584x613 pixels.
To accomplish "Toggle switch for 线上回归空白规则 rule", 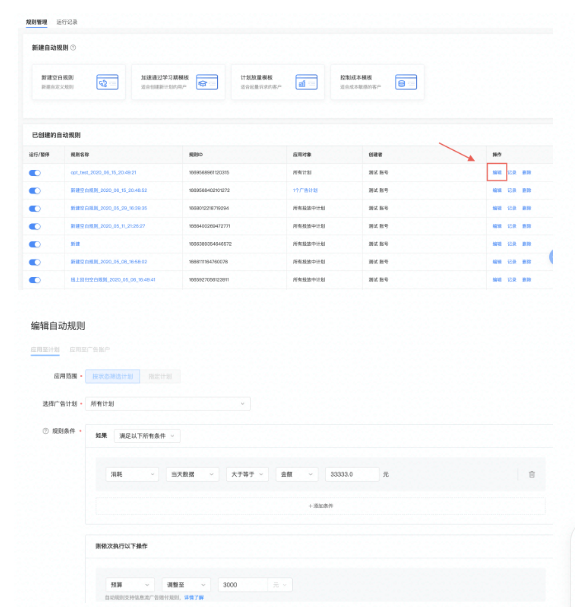I will click(x=35, y=280).
